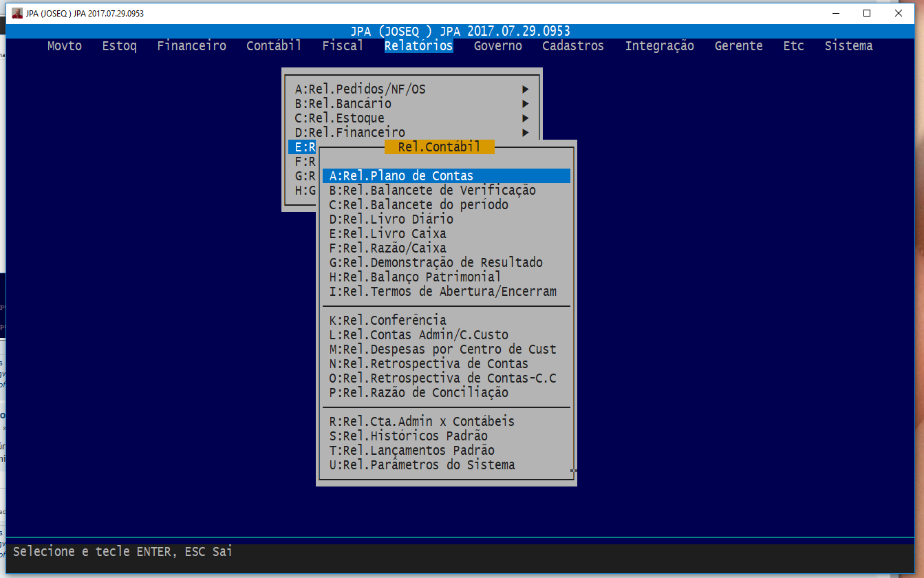Click the JPA application icon in title bar
This screenshot has height=578, width=924.
pos(17,13)
